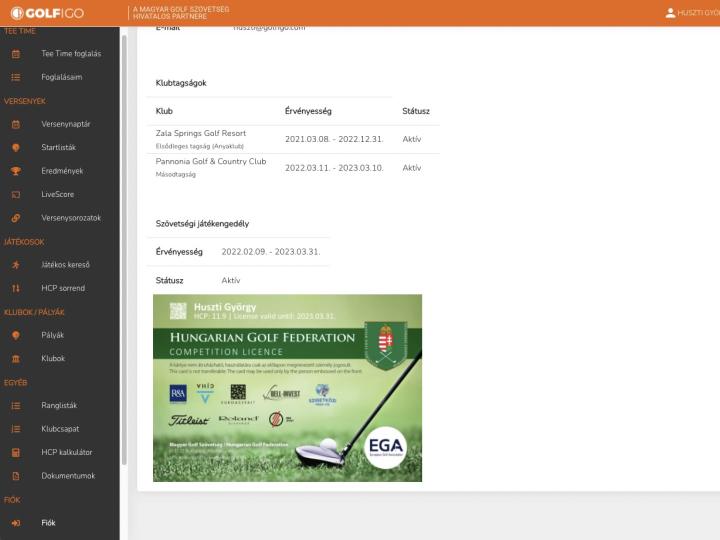Screen dimensions: 720x540
Task: Click Klubtagságok section heading
Action: 181,83
